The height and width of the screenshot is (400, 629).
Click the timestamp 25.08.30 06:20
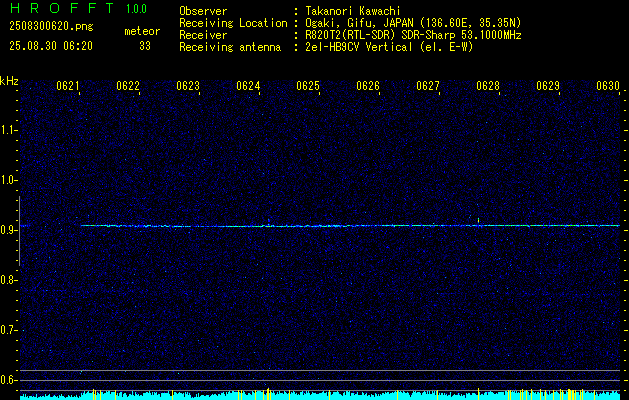(51, 46)
